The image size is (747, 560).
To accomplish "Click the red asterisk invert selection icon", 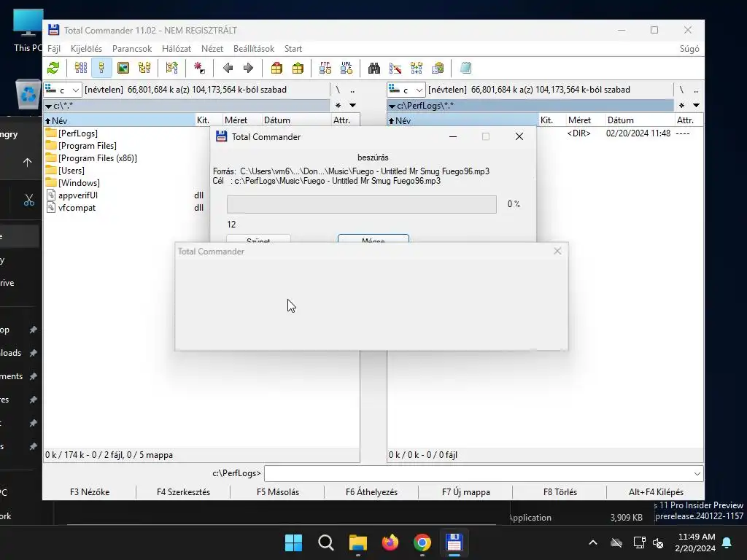I will [199, 68].
